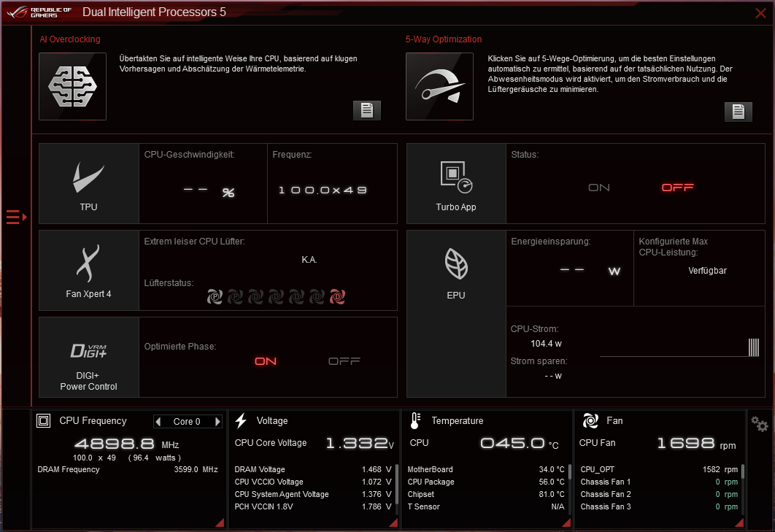Open the TPU module tile
The image size is (775, 532).
[x=89, y=184]
